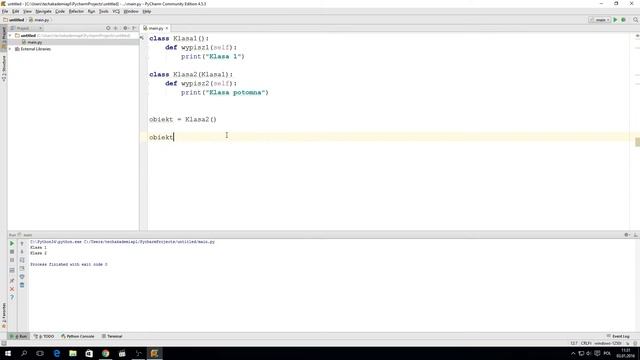Pin the Run tab
Image resolution: width=640 pixels, height=360 pixels.
point(12,280)
